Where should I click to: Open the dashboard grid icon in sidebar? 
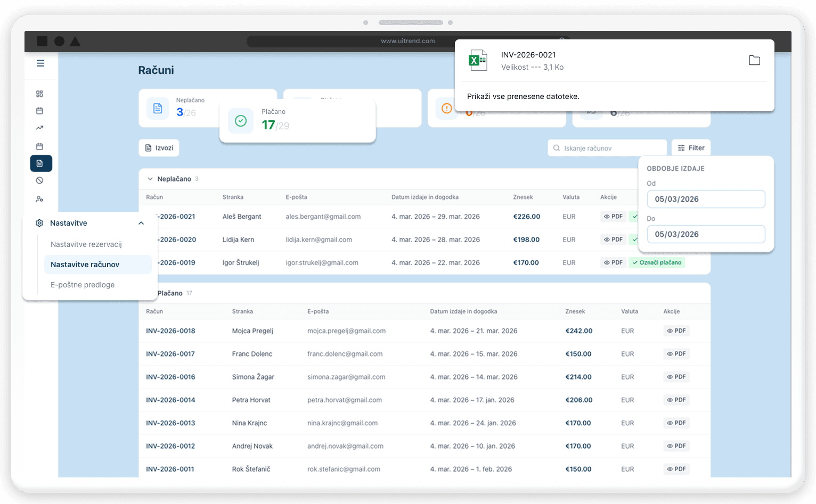point(39,94)
